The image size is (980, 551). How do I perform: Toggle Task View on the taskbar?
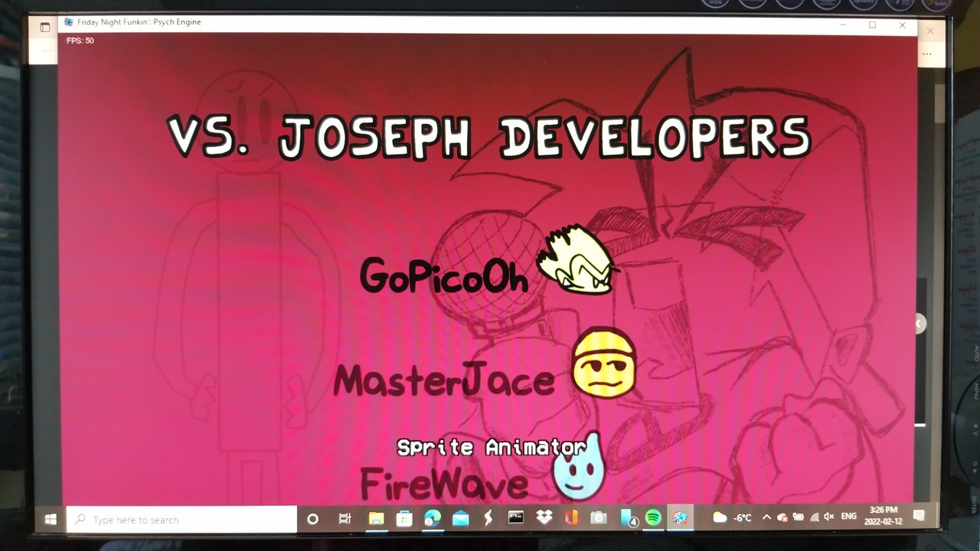pos(343,518)
